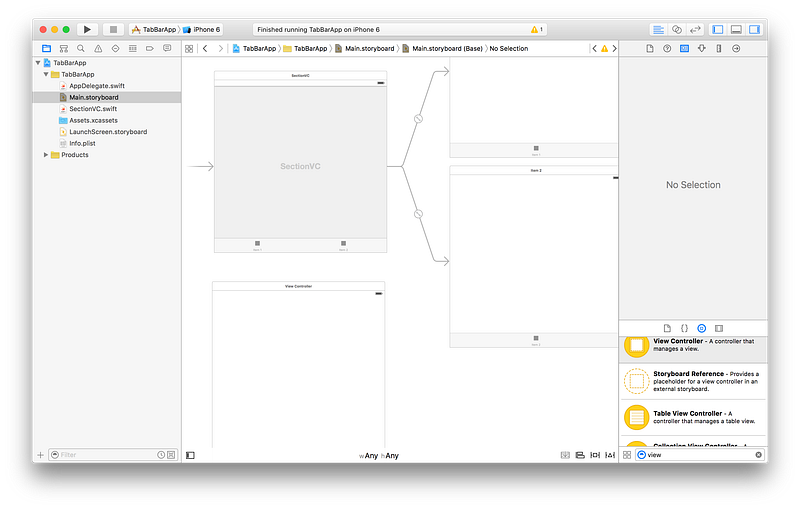Toggle the navigator pane visibility
This screenshot has height=509, width=800.
718,30
